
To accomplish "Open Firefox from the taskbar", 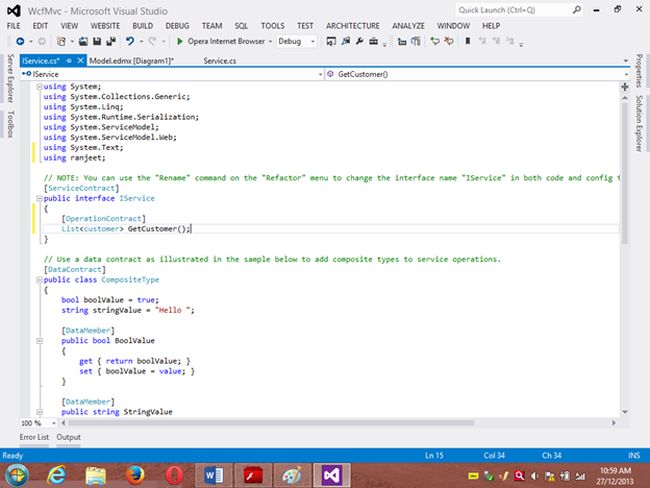I will 134,472.
